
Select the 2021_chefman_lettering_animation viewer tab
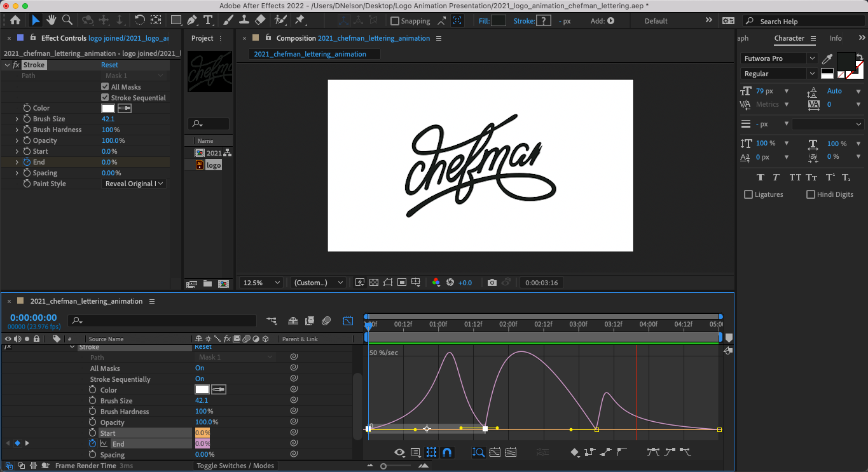tap(310, 54)
